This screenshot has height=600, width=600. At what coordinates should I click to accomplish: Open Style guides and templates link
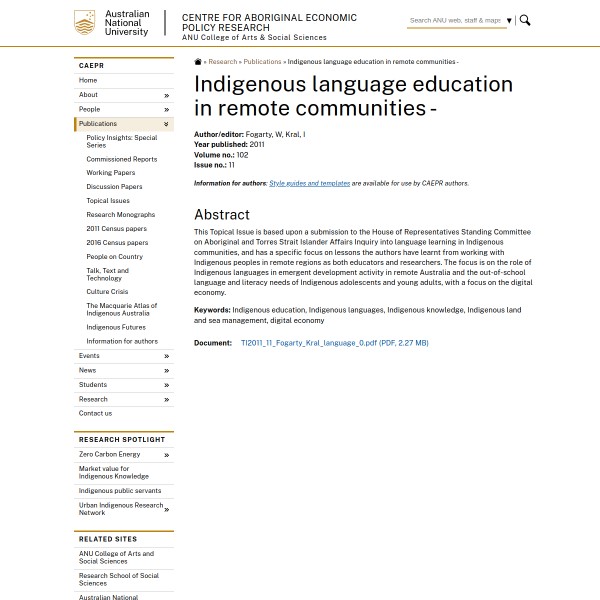pyautogui.click(x=309, y=184)
